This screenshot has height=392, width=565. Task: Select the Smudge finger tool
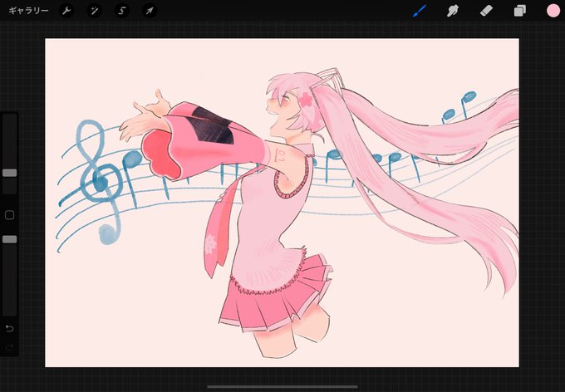tap(453, 11)
